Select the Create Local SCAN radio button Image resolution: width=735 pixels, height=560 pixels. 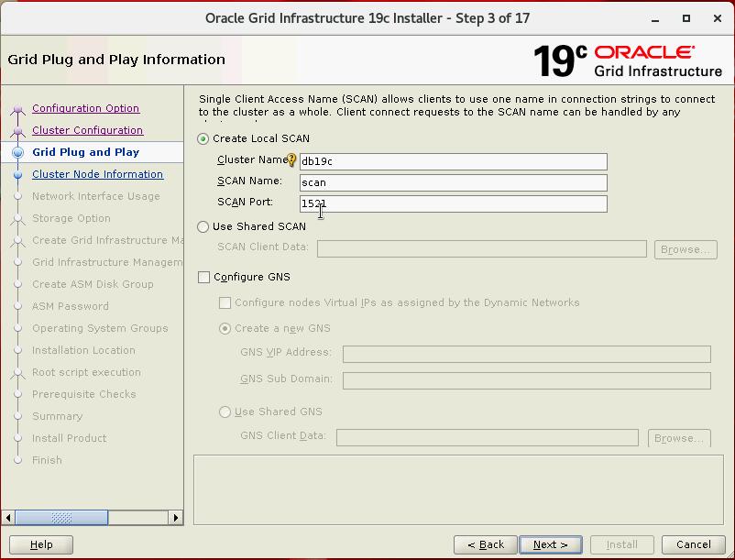pos(203,138)
